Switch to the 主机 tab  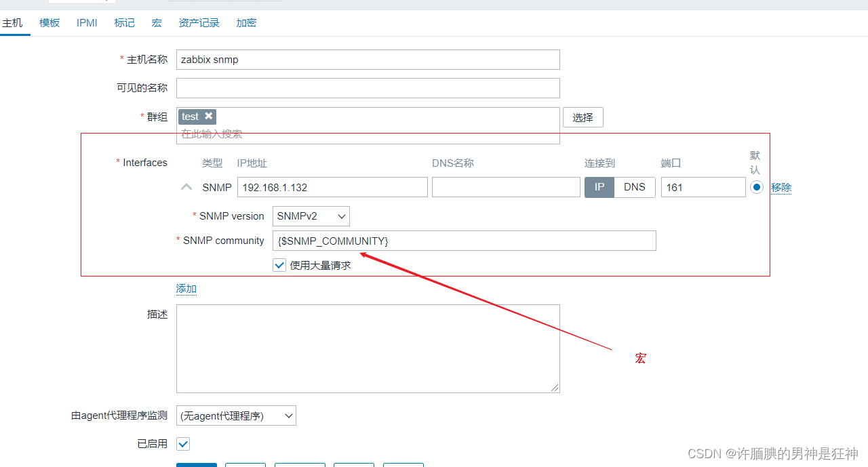(12, 23)
